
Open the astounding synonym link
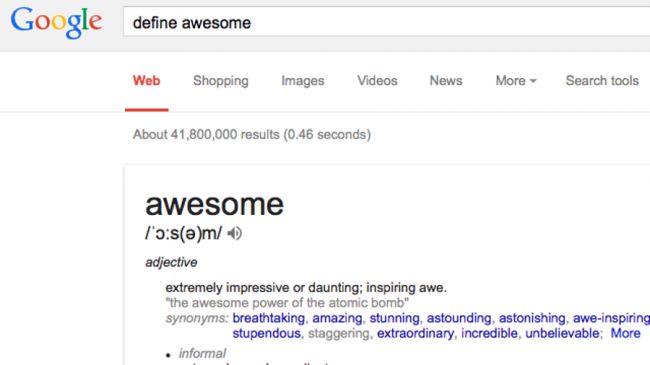pyautogui.click(x=459, y=318)
